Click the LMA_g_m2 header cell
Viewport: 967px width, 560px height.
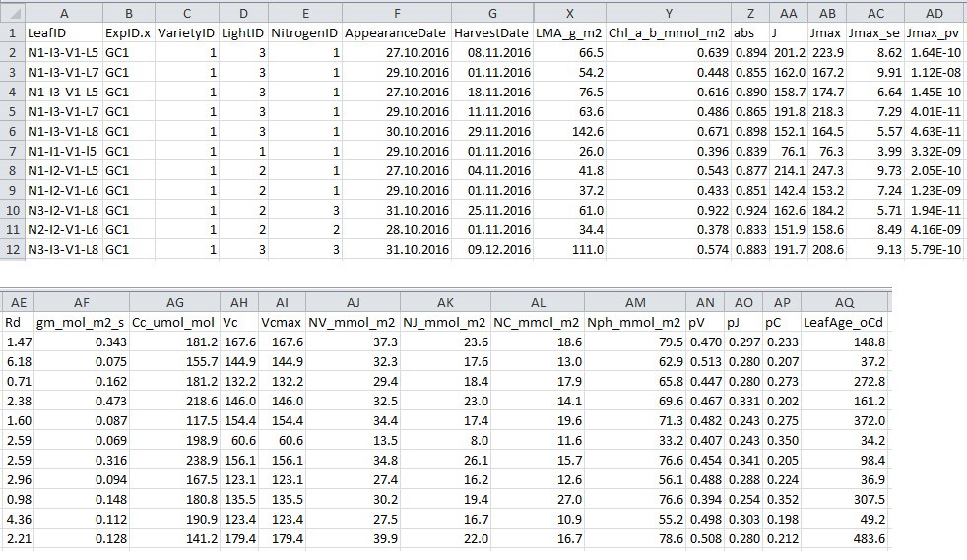pos(568,33)
